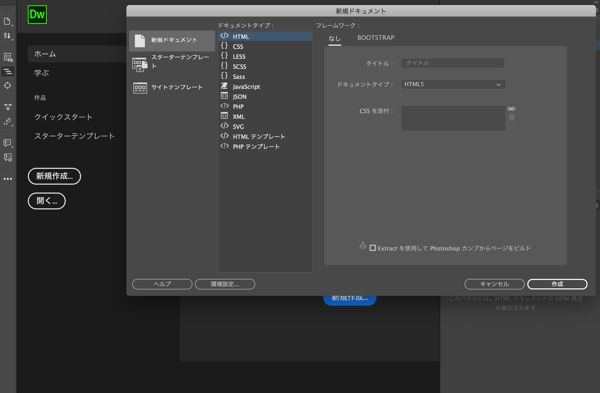
Task: Select LESS document type
Action: (x=265, y=56)
